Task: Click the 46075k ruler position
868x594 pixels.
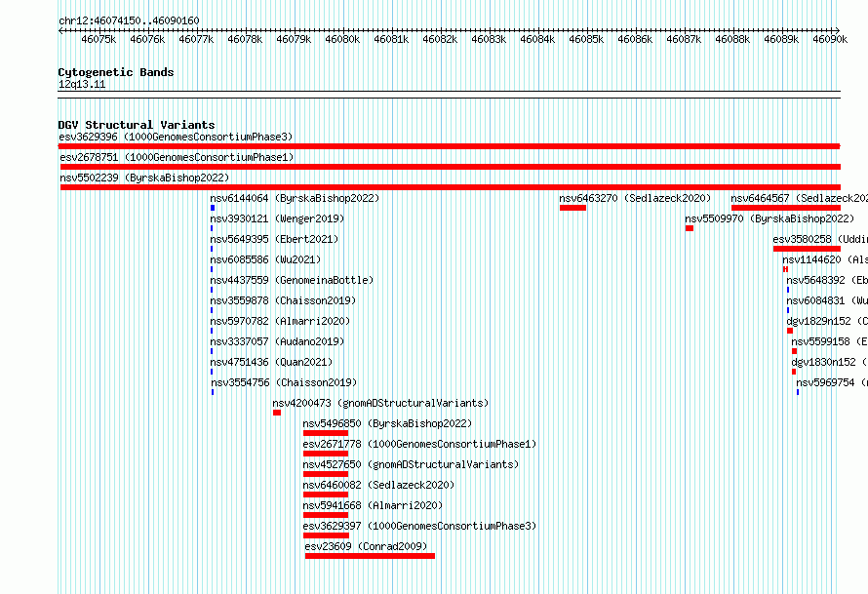Action: 99,39
